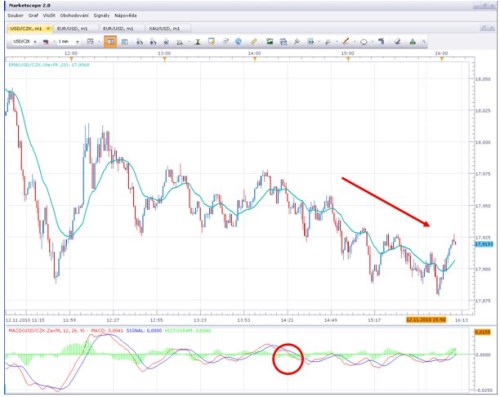Open the 1 min timeframe dropdown
Screen dimensions: 500x397
pos(77,42)
